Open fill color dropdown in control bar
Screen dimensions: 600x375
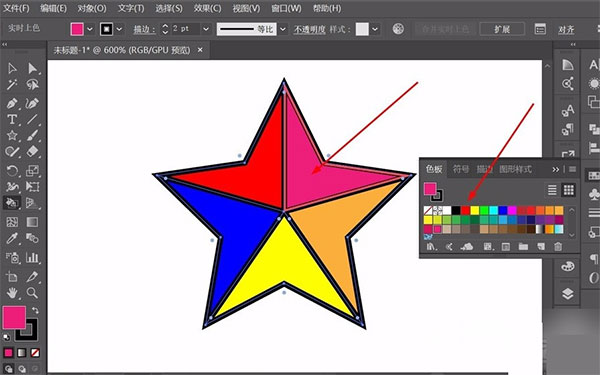(90, 29)
